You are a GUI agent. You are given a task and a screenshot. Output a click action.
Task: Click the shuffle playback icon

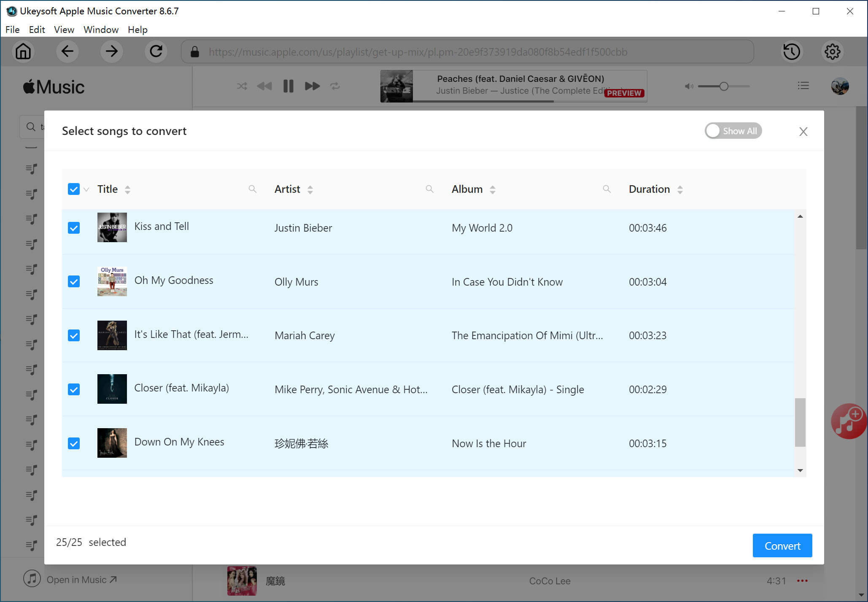[x=241, y=86]
